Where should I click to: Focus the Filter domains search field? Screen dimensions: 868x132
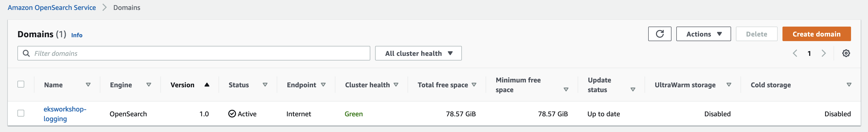coord(194,53)
